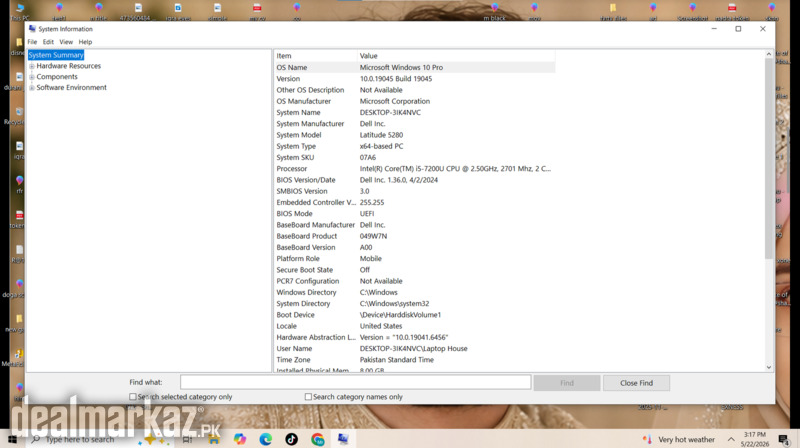Select the BaseBoard Product row
800x448 pixels.
pos(414,236)
